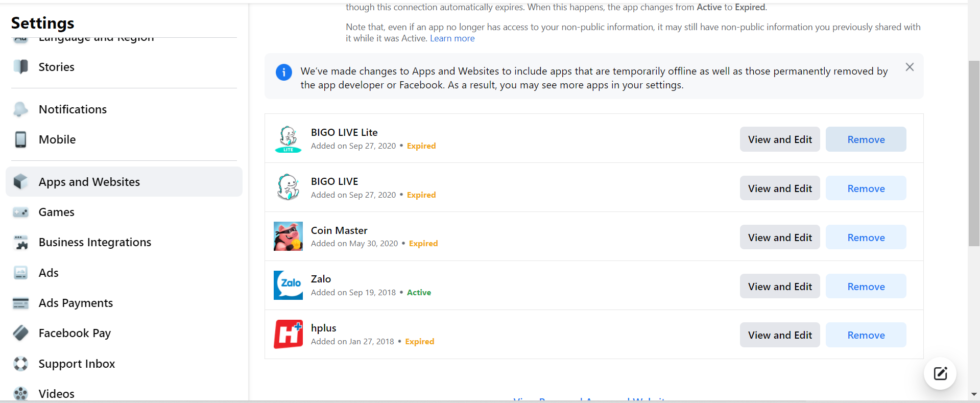The width and height of the screenshot is (980, 403).
Task: Click the Videos reel icon
Action: pyautogui.click(x=21, y=394)
